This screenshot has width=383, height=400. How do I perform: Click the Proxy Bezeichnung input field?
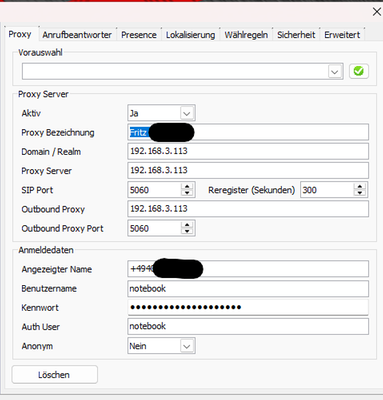(x=248, y=132)
